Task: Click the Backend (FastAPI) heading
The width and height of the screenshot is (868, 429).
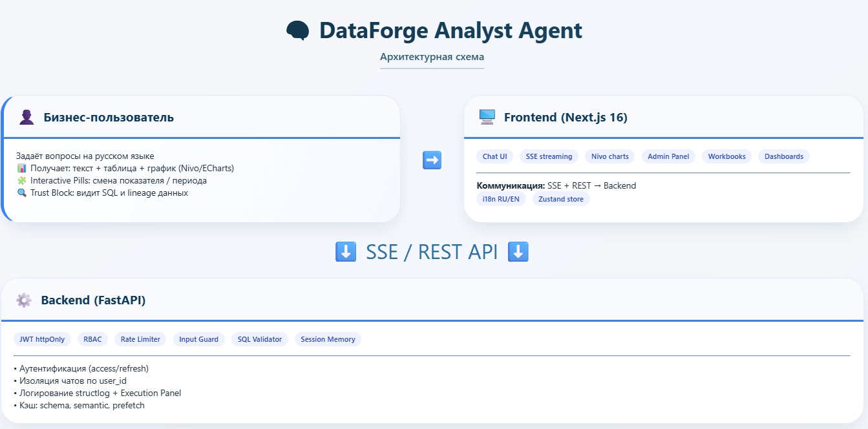Action: pos(93,300)
